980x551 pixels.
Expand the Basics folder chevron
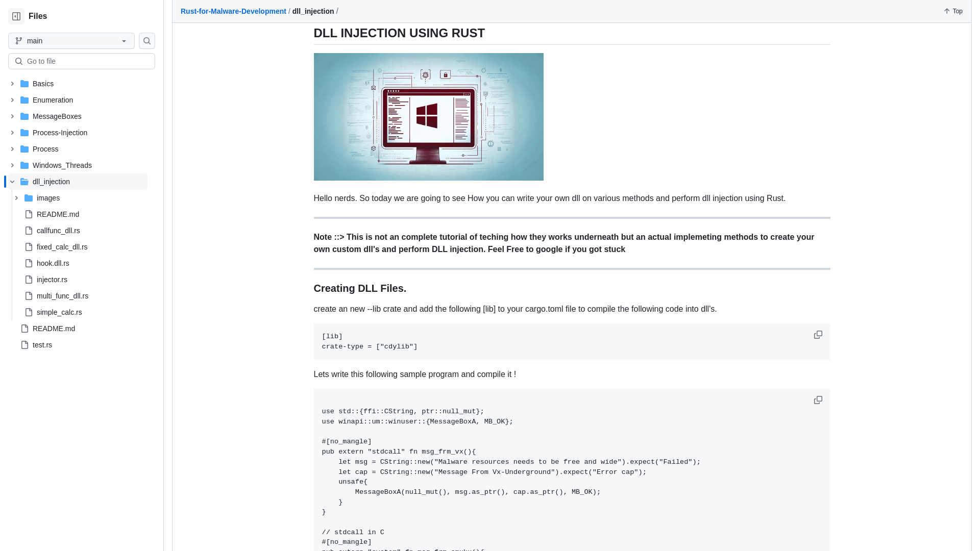click(x=12, y=84)
